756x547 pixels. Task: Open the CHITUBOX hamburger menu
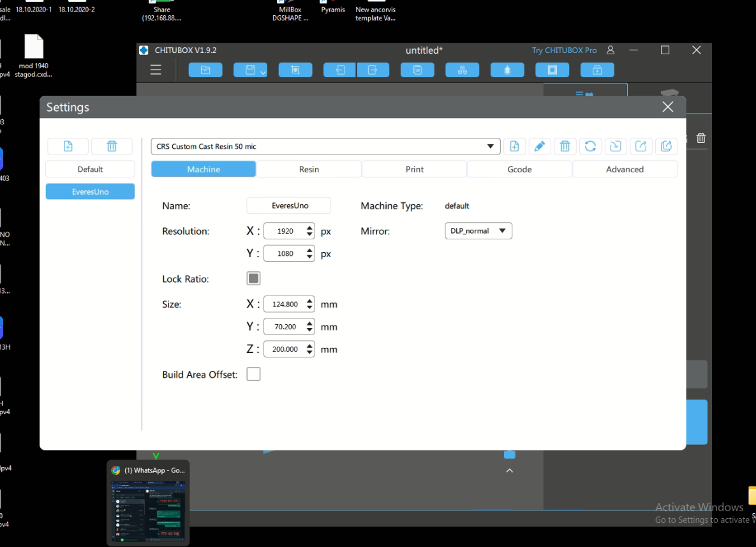156,70
